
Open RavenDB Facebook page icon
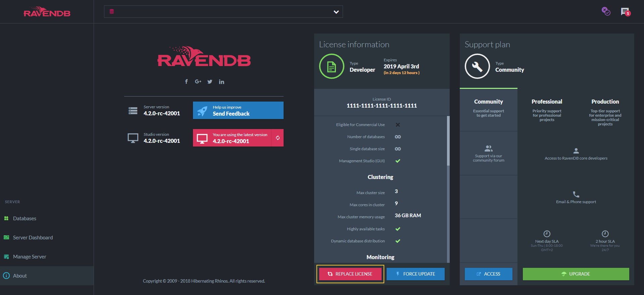tap(186, 81)
